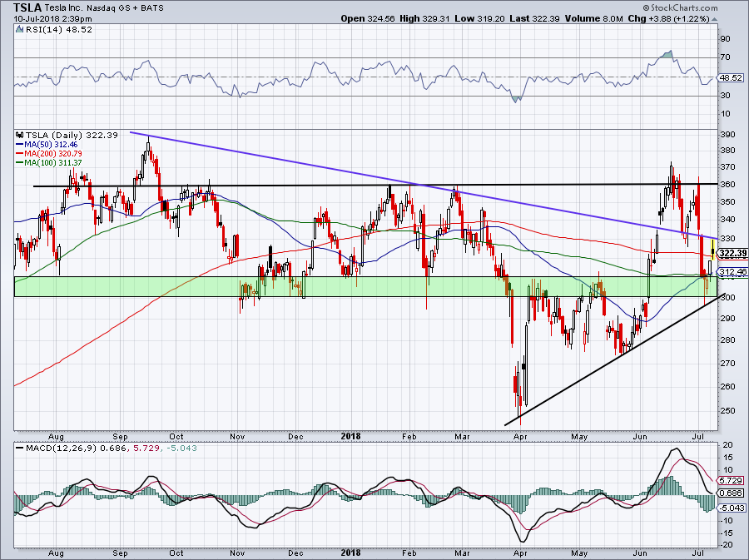Click the 5.729 MACD signal value tag
Screen dimensions: 749x560
(x=731, y=480)
